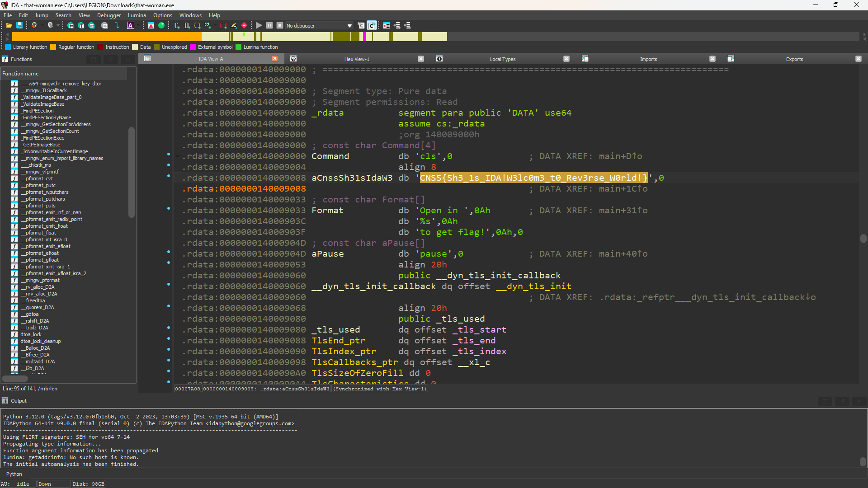Close the IDA View-A tab
Image resolution: width=868 pixels, height=488 pixels.
pos(275,59)
